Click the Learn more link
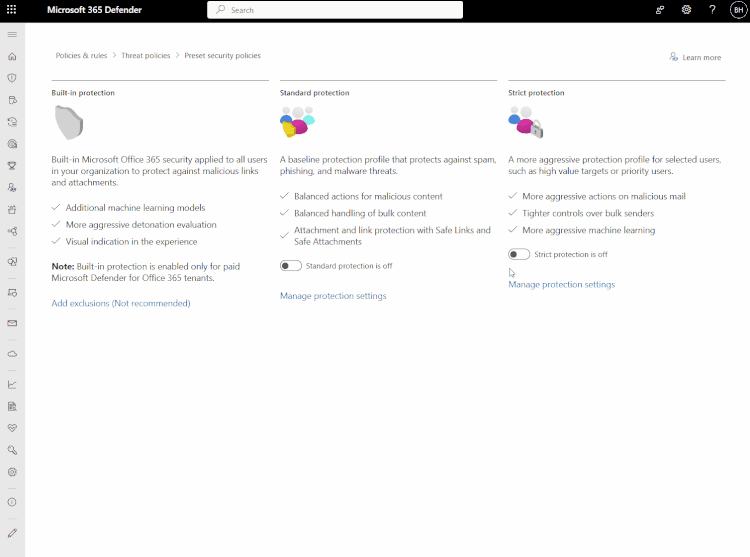Image resolution: width=750 pixels, height=557 pixels. tap(695, 57)
